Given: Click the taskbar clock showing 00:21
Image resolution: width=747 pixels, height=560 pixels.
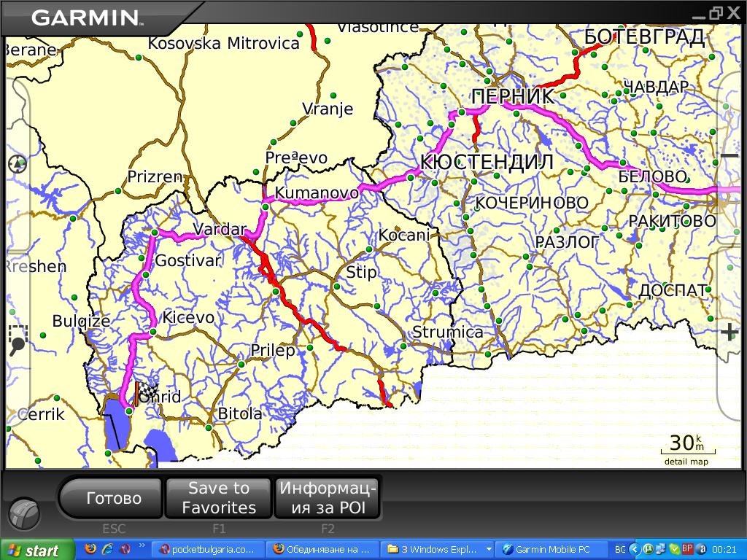Looking at the screenshot, I should 724,550.
